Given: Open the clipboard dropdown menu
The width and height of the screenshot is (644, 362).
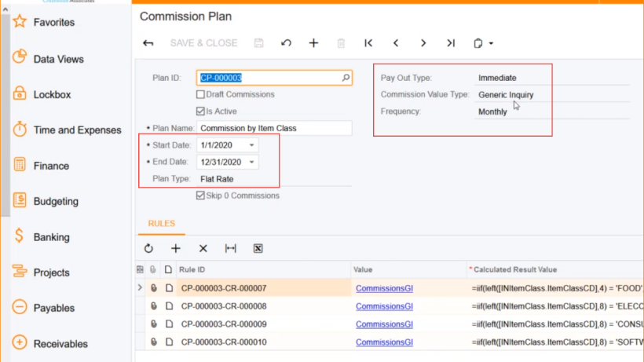Looking at the screenshot, I should pyautogui.click(x=484, y=43).
